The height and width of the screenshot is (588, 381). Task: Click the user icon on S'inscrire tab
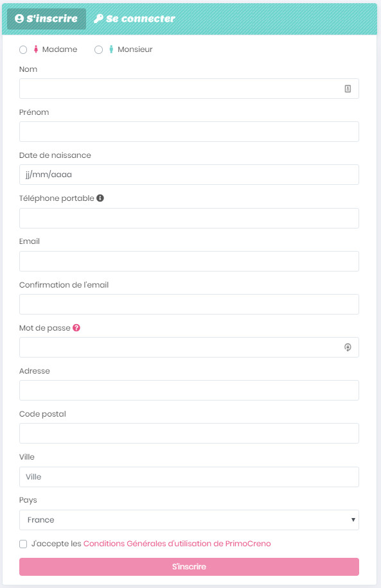coord(19,19)
